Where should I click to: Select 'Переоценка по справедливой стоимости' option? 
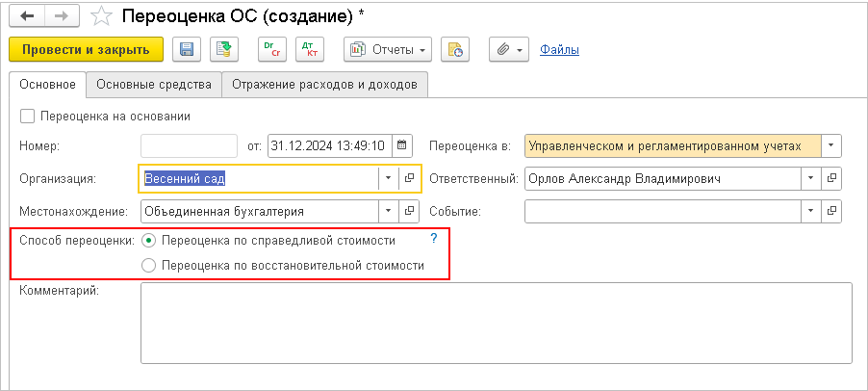(x=148, y=240)
